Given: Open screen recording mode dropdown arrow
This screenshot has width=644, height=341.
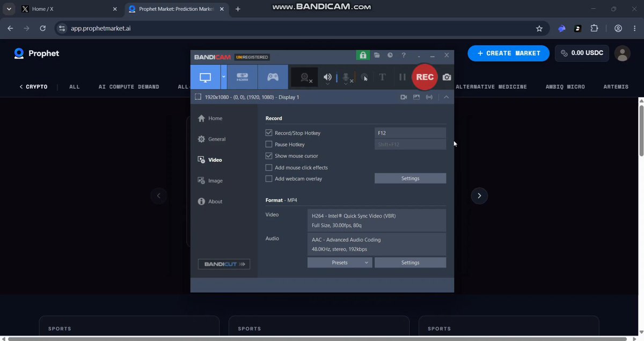Looking at the screenshot, I should [x=224, y=77].
